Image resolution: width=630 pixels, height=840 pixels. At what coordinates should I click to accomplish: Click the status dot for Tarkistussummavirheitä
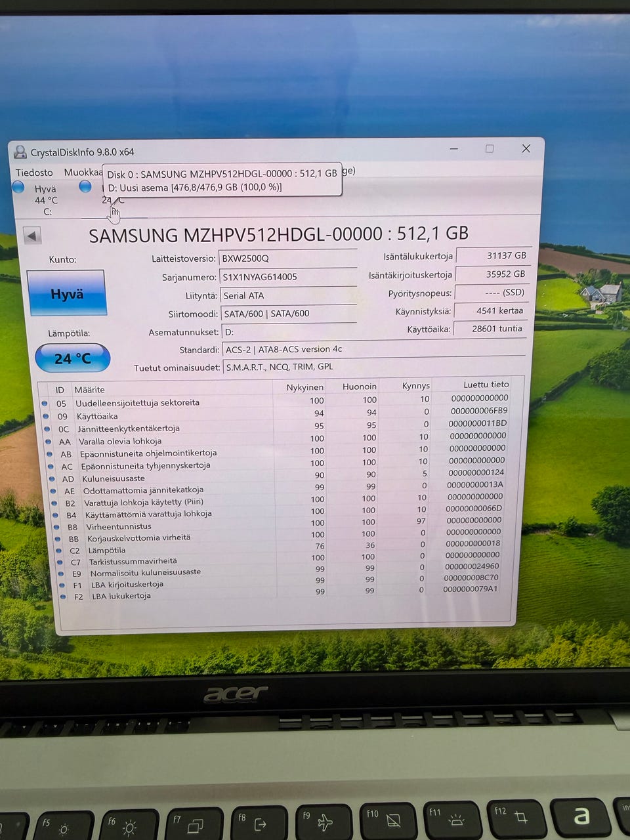[60, 562]
